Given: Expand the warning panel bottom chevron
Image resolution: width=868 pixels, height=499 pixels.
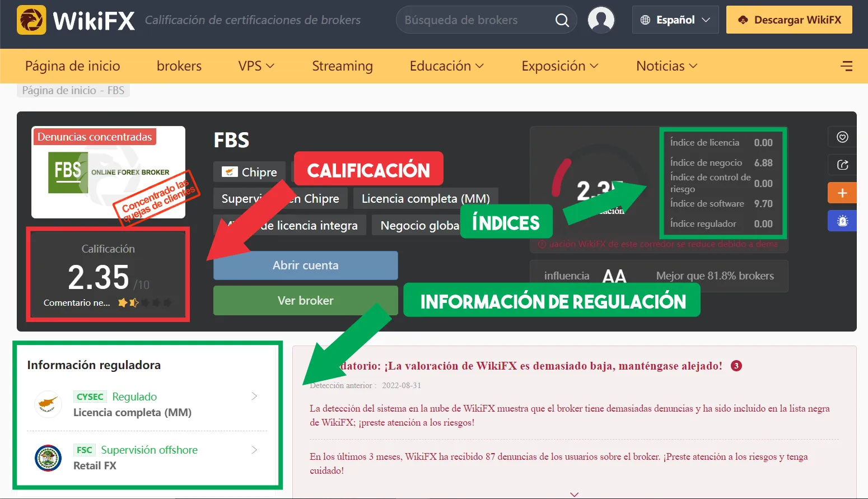Looking at the screenshot, I should (x=574, y=494).
